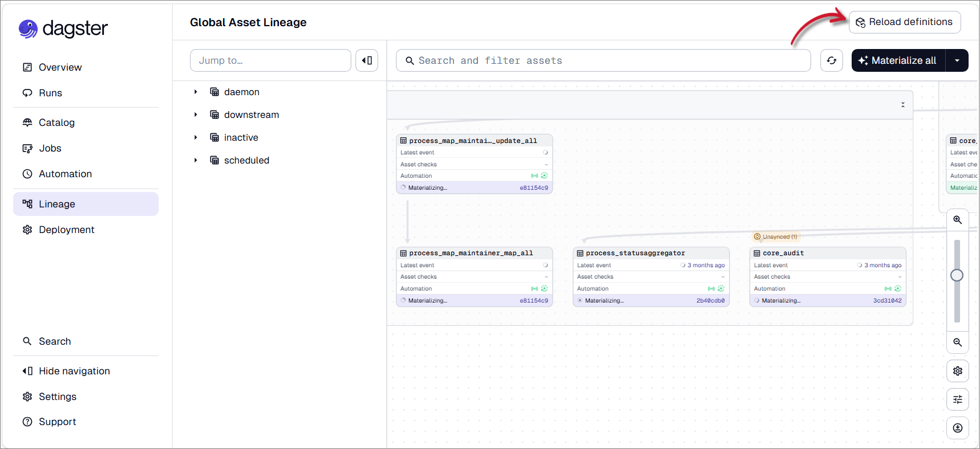Click Hide navigation
This screenshot has width=980, height=449.
click(86, 371)
